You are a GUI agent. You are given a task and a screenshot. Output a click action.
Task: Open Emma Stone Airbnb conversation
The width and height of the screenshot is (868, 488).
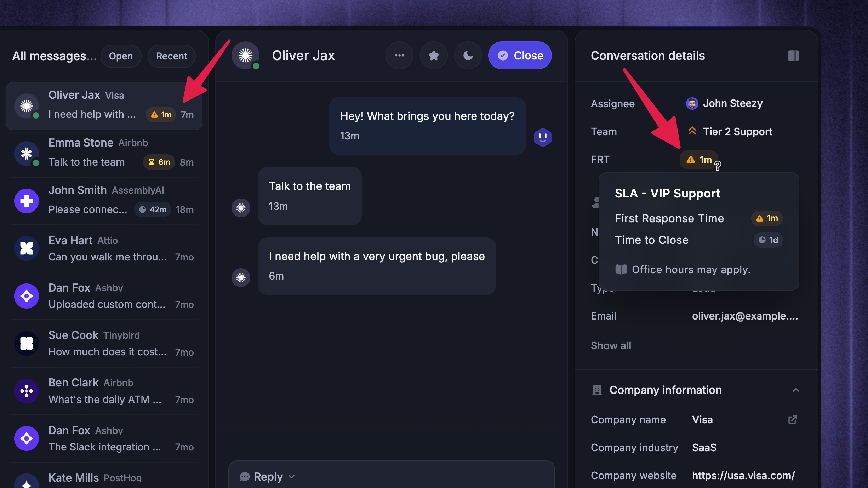pos(104,153)
